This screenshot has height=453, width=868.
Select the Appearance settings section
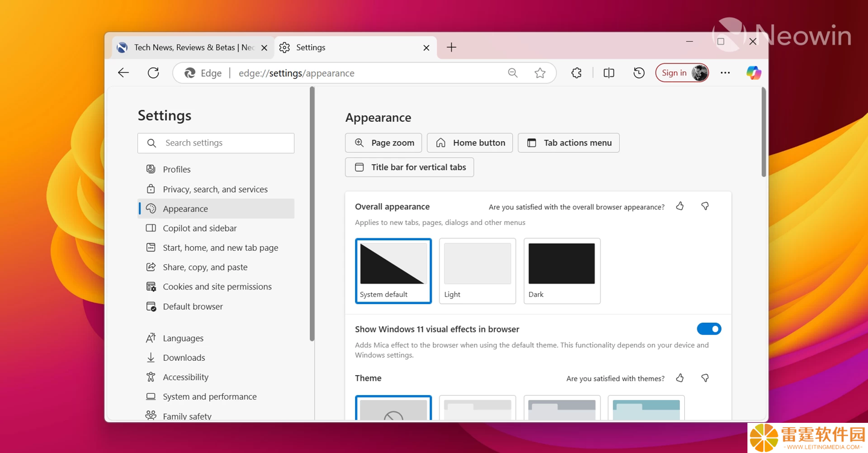(216, 209)
